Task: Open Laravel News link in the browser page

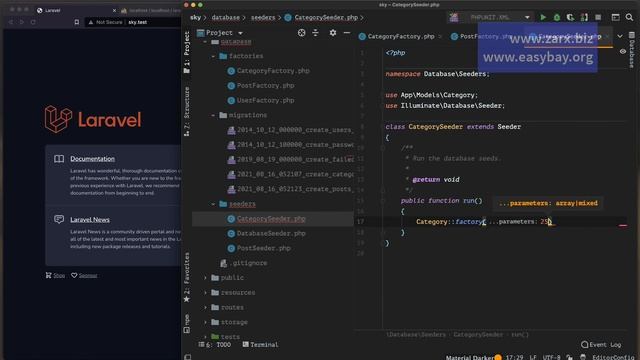Action: [x=90, y=220]
